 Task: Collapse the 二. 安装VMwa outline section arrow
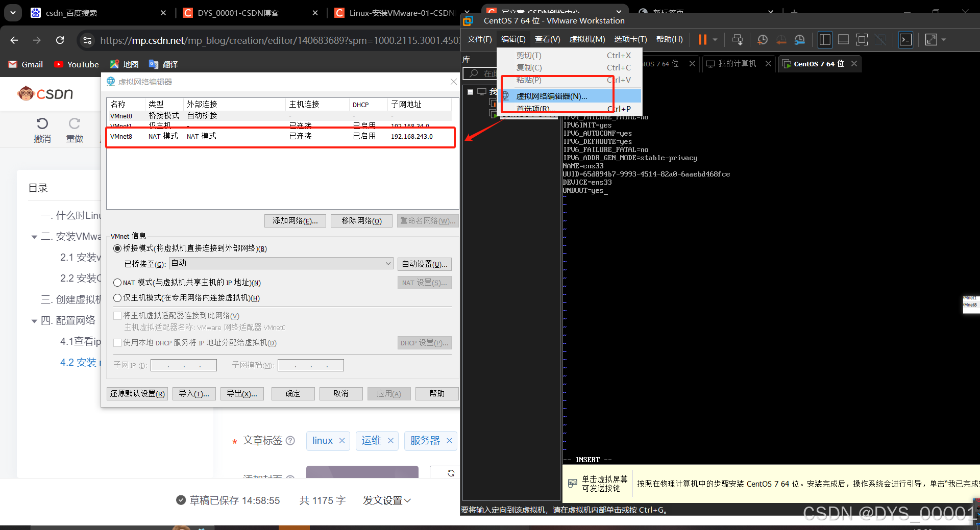click(x=34, y=237)
